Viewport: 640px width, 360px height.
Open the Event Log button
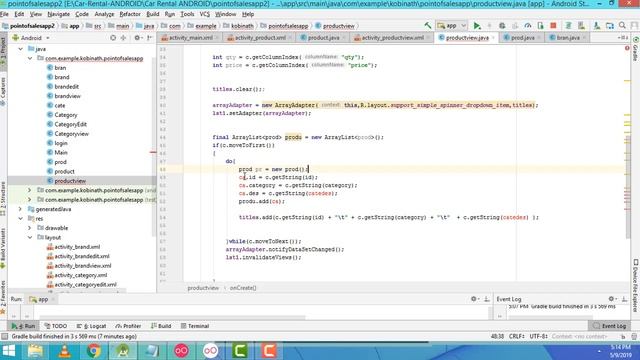coord(610,326)
